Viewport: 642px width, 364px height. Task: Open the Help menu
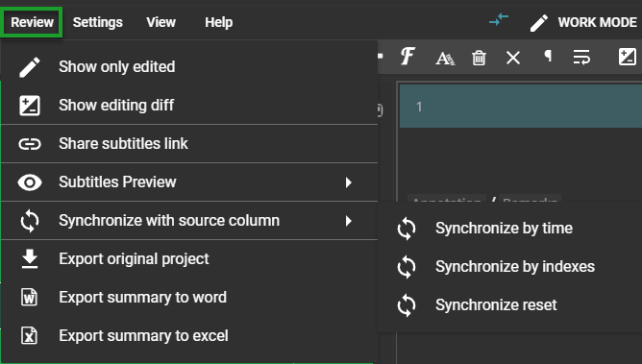[x=218, y=22]
